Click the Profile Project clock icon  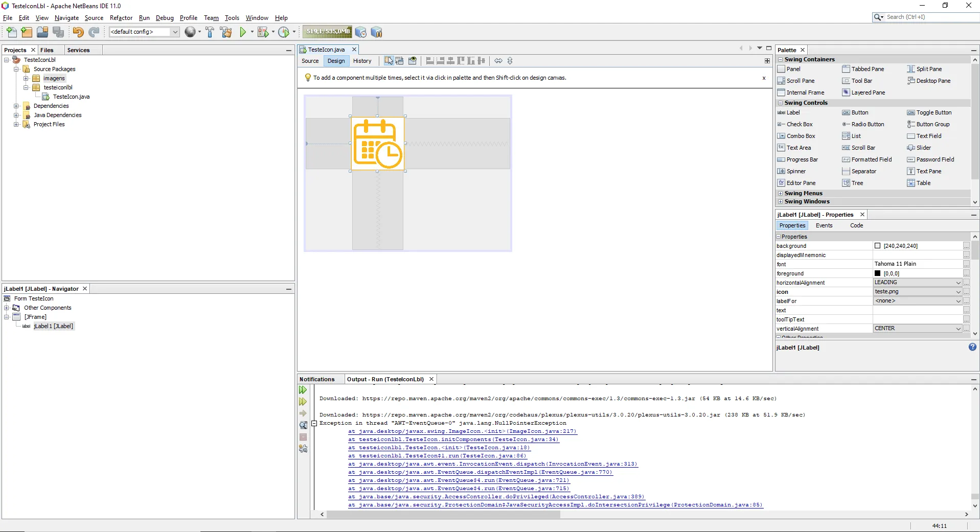(x=284, y=32)
